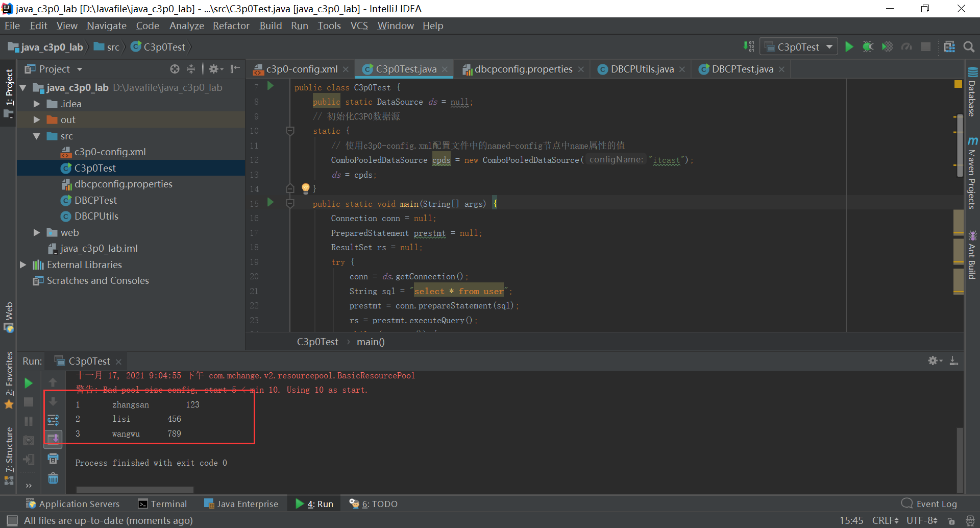This screenshot has height=528, width=980.
Task: Open the TODO tool window
Action: [378, 503]
